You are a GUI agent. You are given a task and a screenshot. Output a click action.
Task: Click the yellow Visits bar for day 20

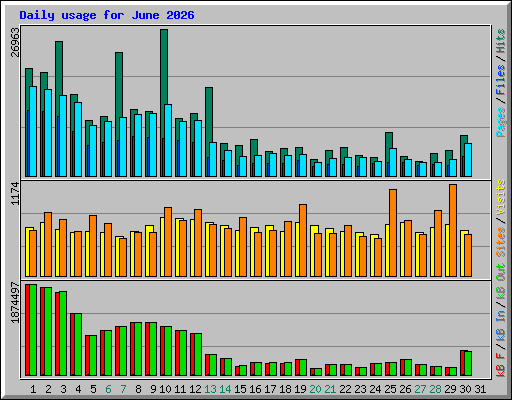pos(312,251)
